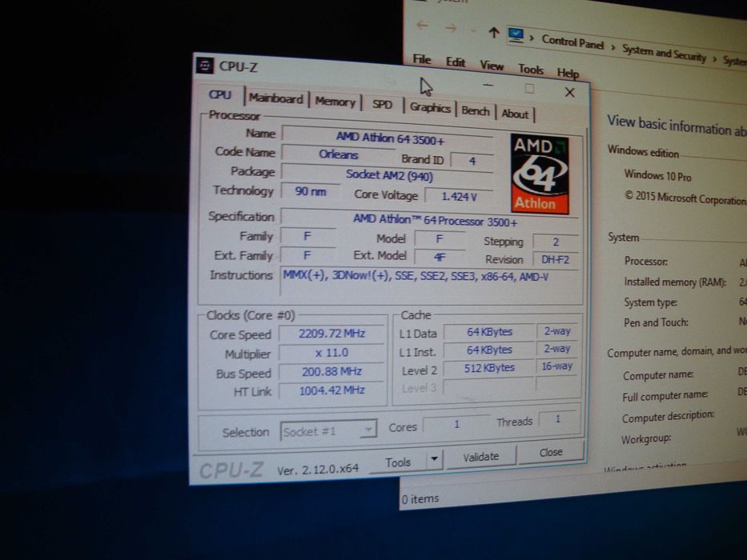Minimize the CPU-Z window

[x=488, y=85]
